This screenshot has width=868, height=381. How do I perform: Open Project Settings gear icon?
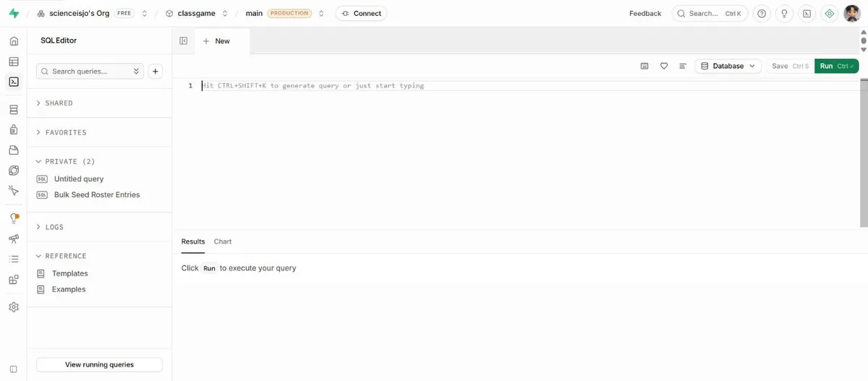pyautogui.click(x=14, y=307)
